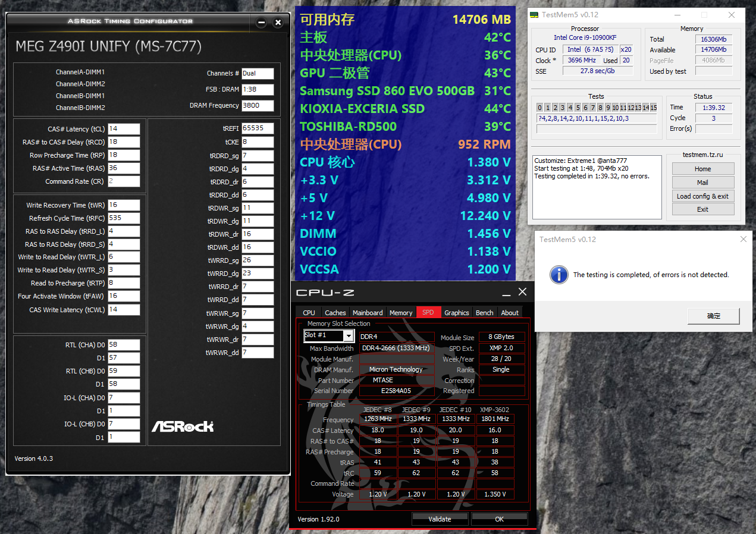Image resolution: width=756 pixels, height=534 pixels.
Task: Click the IO-L (CHB) D0 field
Action: pyautogui.click(x=124, y=424)
